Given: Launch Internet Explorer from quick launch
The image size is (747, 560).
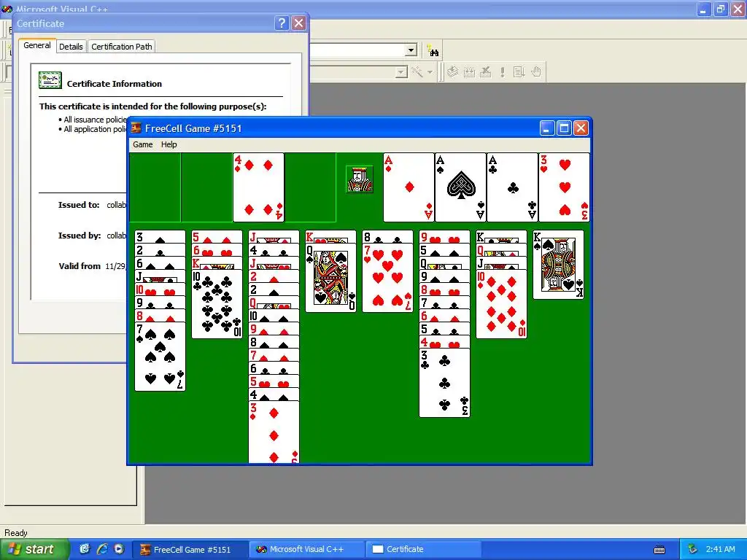Looking at the screenshot, I should 102,549.
